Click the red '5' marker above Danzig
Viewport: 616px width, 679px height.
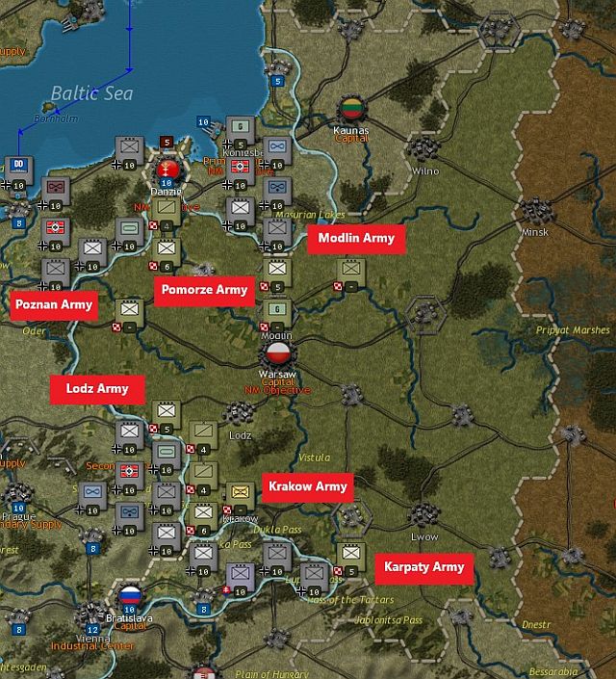coord(167,142)
